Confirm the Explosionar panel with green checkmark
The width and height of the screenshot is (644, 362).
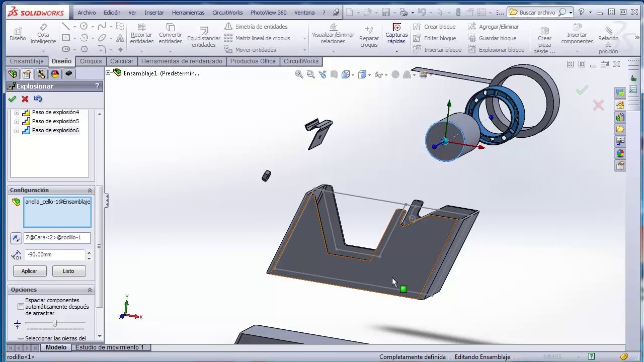(x=12, y=99)
